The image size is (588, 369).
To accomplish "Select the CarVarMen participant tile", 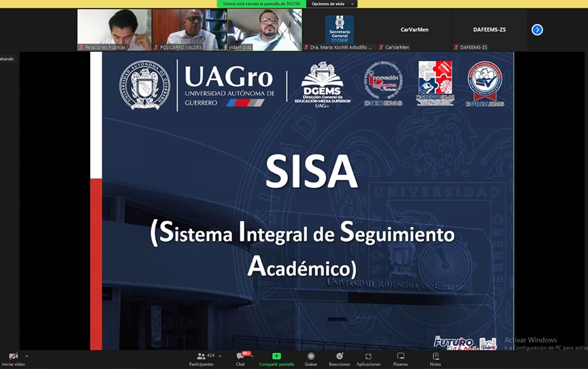I will point(414,30).
